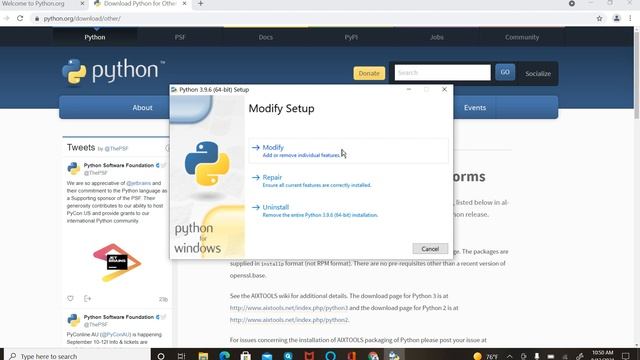
Task: Open the About navigation menu
Action: coord(142,108)
